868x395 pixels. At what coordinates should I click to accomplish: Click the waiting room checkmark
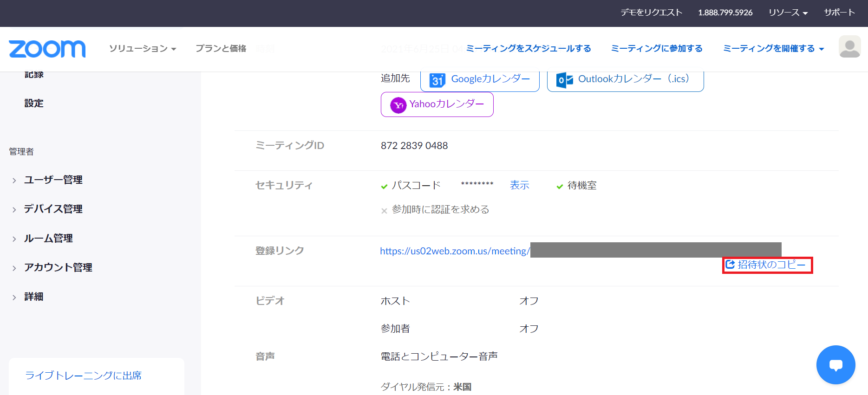(560, 187)
